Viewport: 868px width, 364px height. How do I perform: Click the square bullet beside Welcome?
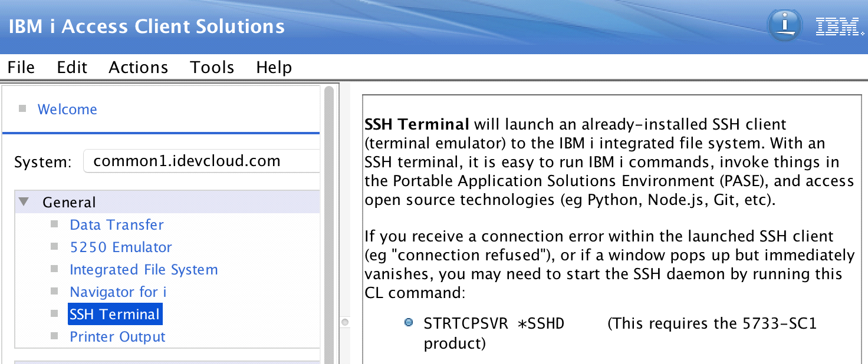(x=23, y=109)
